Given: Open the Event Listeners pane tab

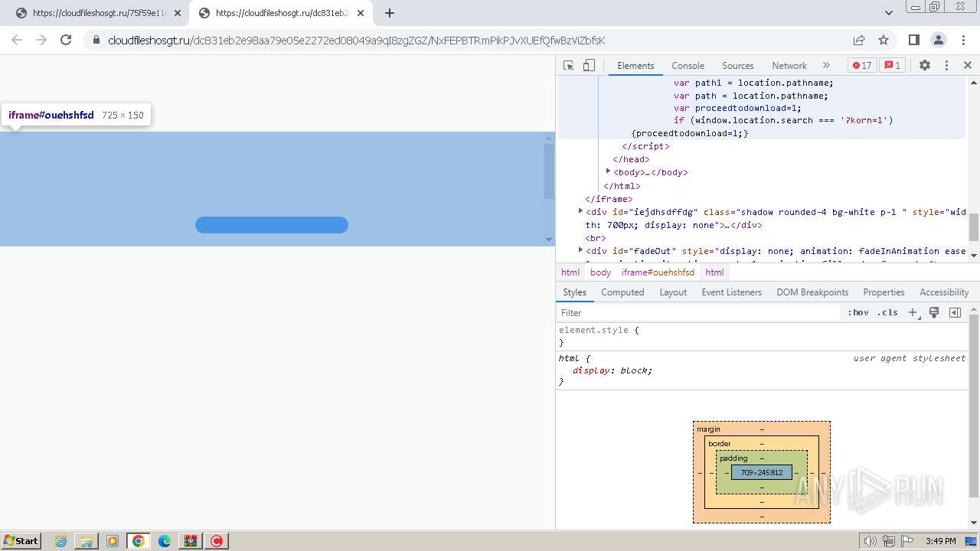Looking at the screenshot, I should point(731,292).
